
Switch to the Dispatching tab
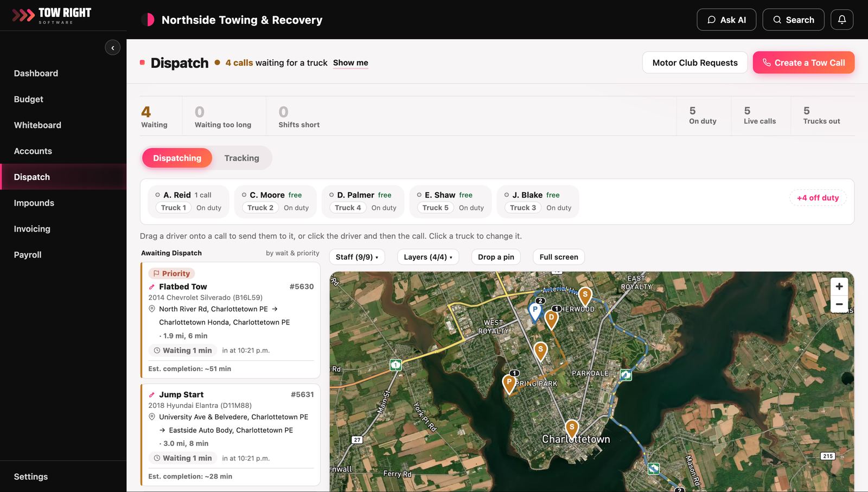(177, 158)
